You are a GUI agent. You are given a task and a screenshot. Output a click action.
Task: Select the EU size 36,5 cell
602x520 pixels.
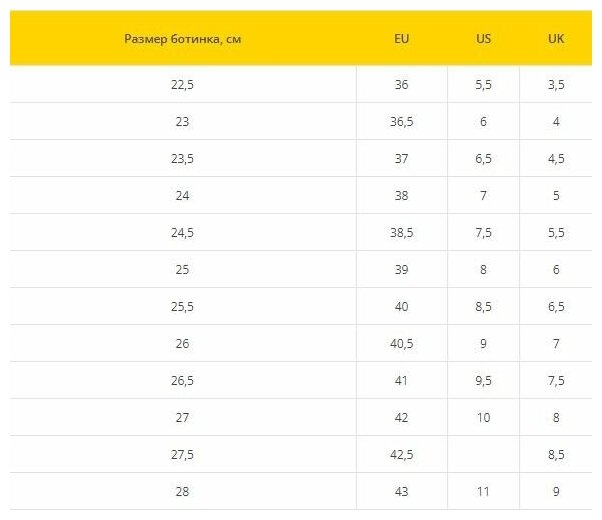click(x=402, y=122)
